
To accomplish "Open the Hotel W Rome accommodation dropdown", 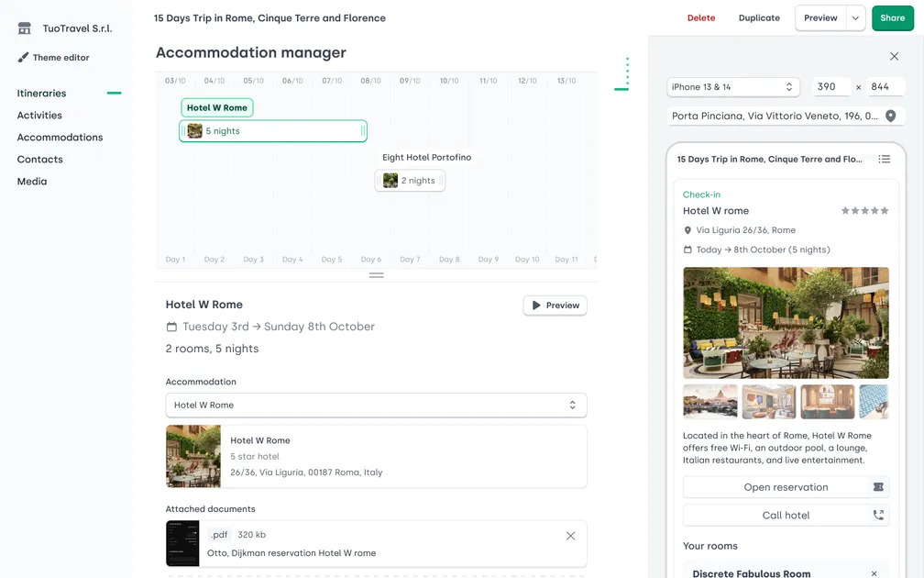I will coord(376,405).
